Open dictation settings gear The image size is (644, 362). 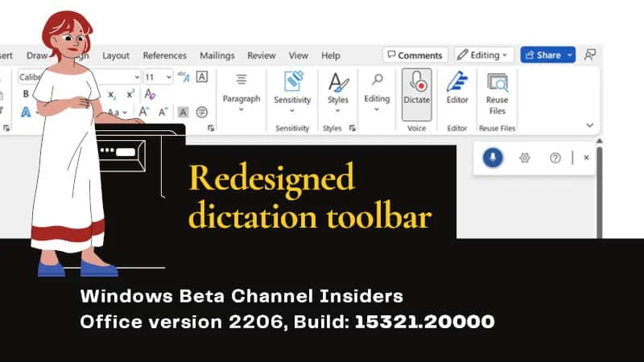pos(525,158)
